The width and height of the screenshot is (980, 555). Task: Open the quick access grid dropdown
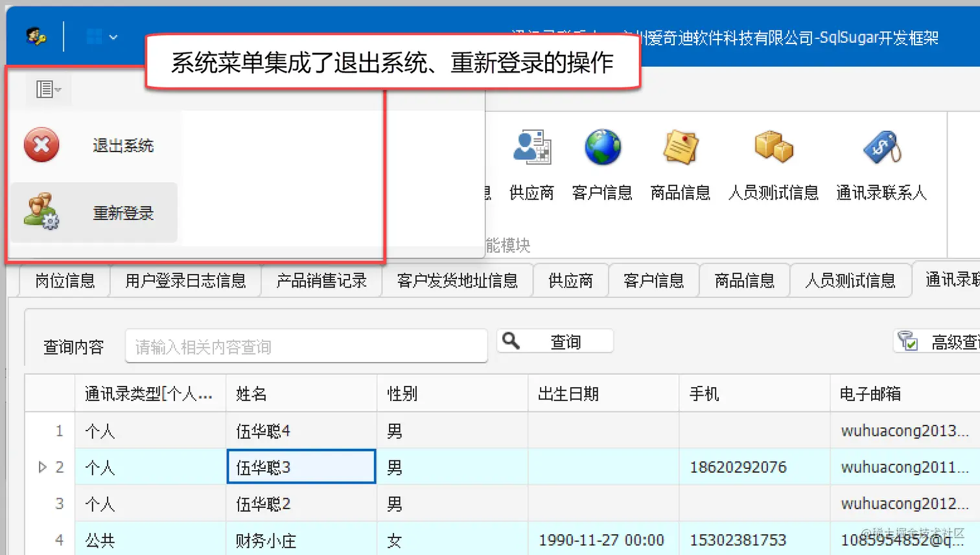[102, 37]
